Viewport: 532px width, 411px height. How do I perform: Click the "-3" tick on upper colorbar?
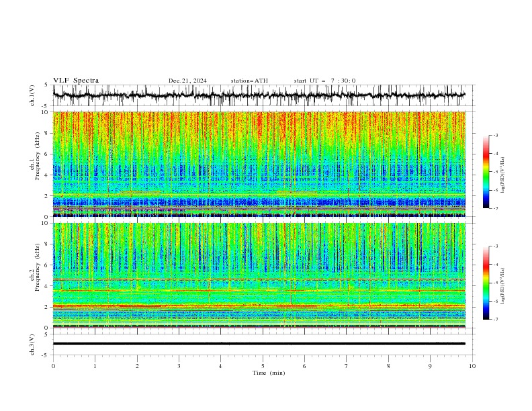tap(496, 135)
